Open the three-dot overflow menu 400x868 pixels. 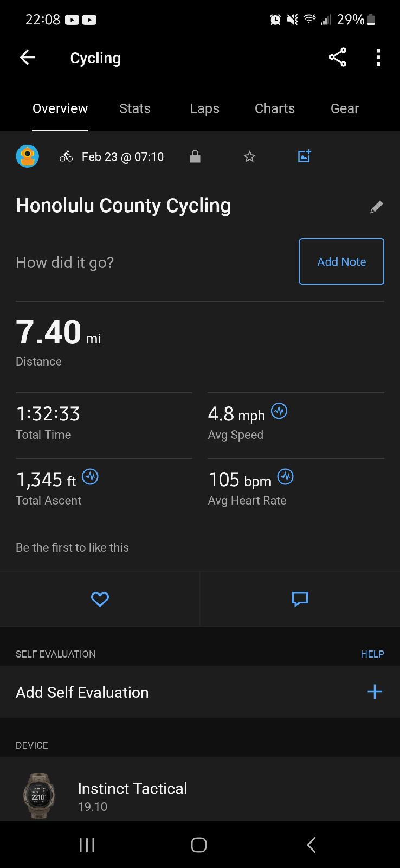click(378, 58)
